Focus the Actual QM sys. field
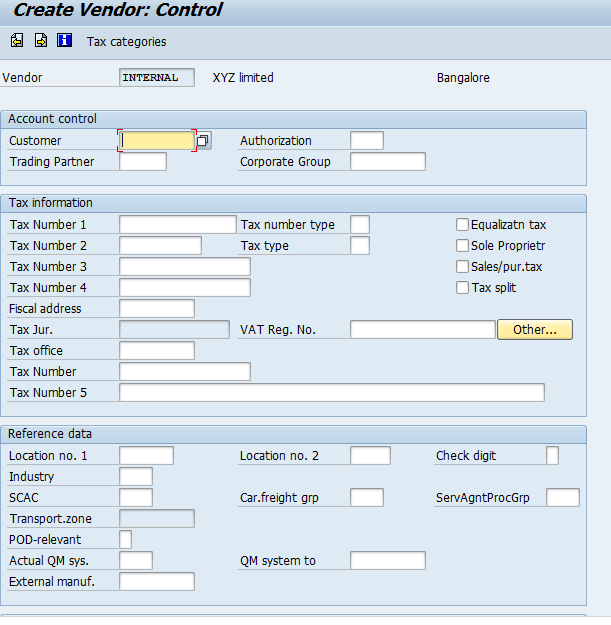Viewport: 611px width, 625px height. click(136, 561)
